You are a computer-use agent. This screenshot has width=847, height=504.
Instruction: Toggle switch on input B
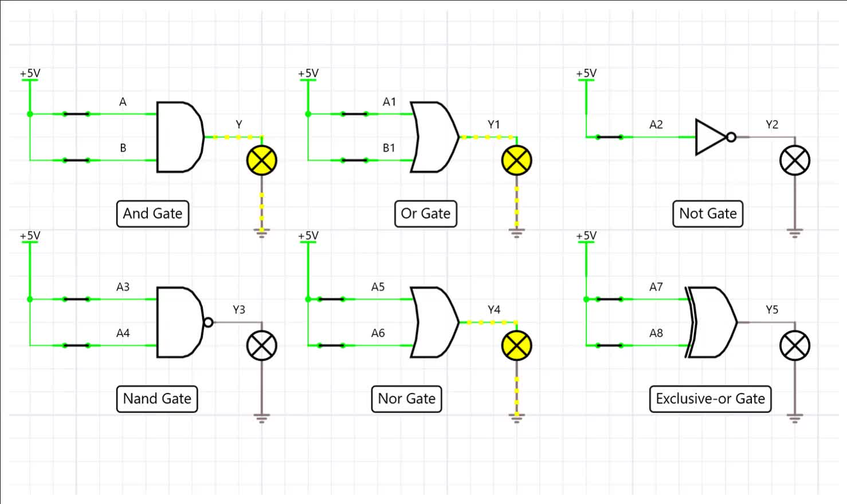pos(76,160)
